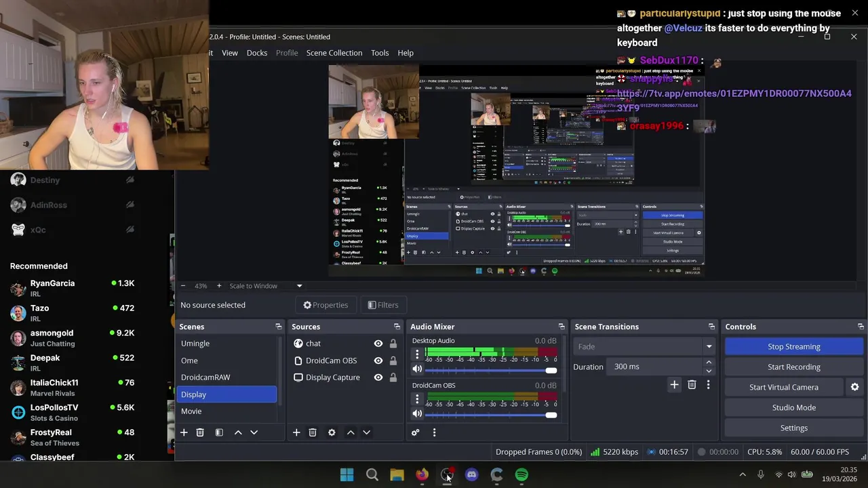
Task: Add a new scene with the plus icon
Action: coord(184,432)
